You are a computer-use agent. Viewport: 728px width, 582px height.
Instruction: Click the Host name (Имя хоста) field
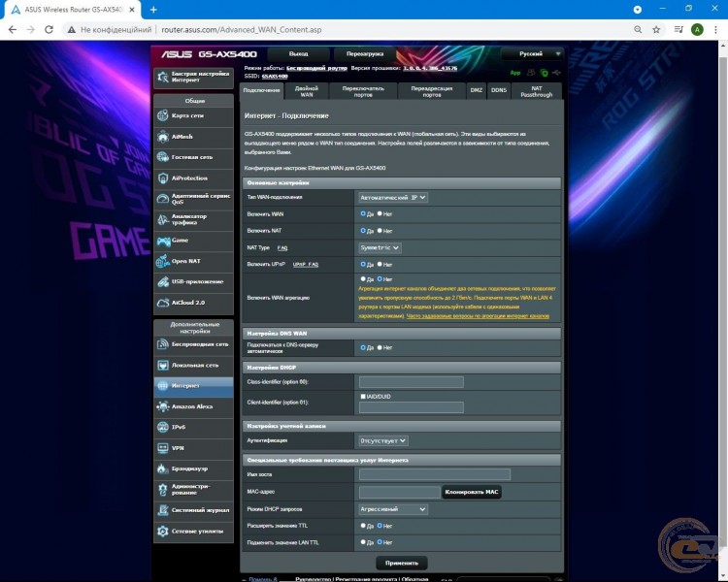[x=435, y=474]
